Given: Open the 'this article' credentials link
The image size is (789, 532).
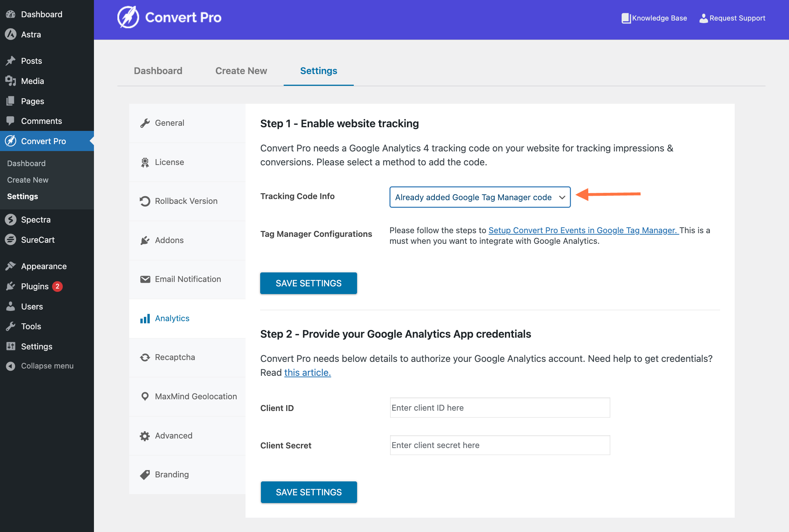Looking at the screenshot, I should [308, 373].
